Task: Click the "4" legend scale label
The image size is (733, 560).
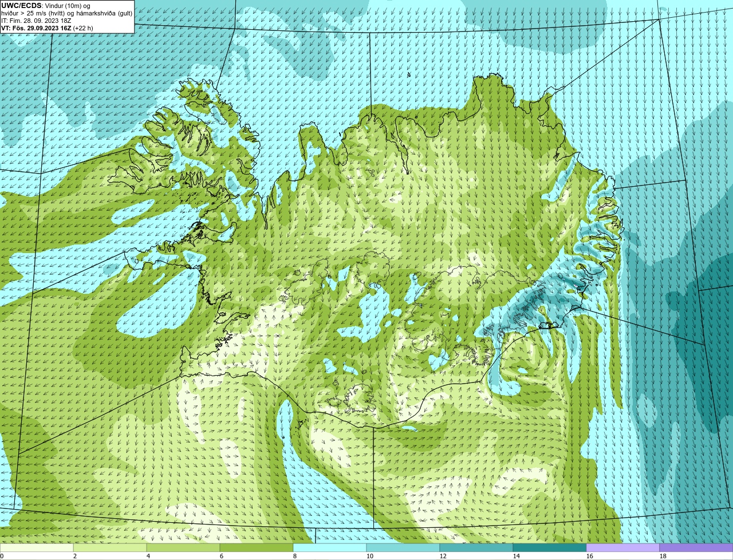Action: [148, 556]
